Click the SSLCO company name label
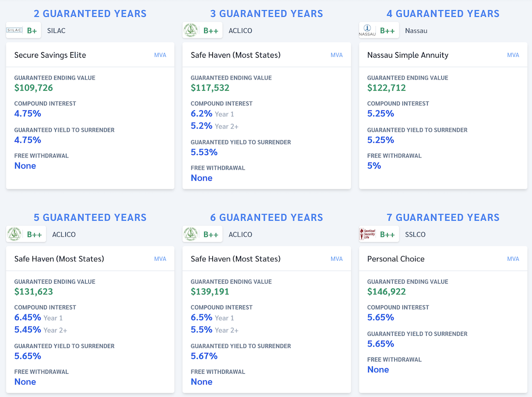This screenshot has height=397, width=532. (415, 234)
